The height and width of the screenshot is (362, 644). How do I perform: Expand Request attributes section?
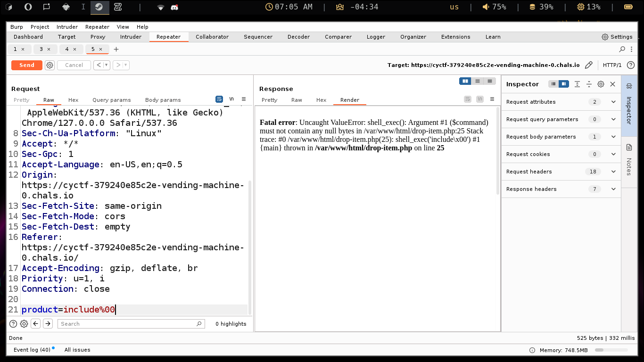[613, 102]
